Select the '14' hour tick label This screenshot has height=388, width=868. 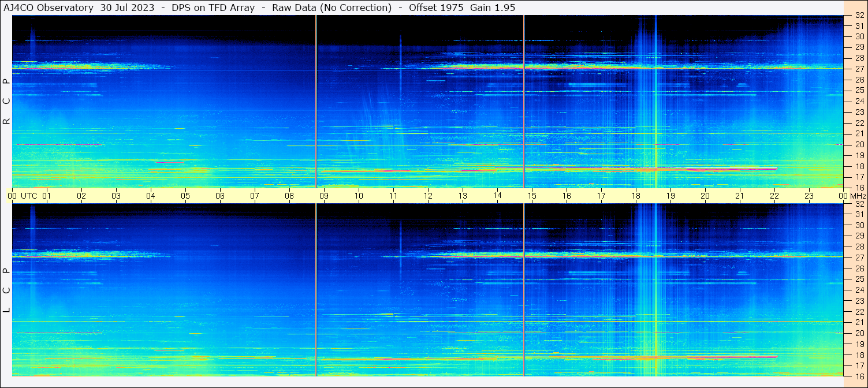point(497,195)
